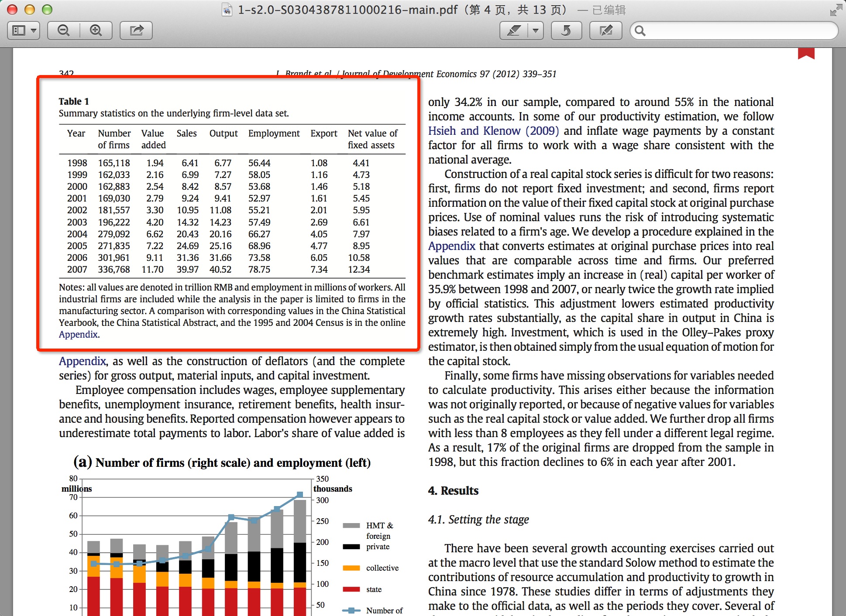
Task: Select the "Net value of fixed assets" header
Action: (x=373, y=139)
